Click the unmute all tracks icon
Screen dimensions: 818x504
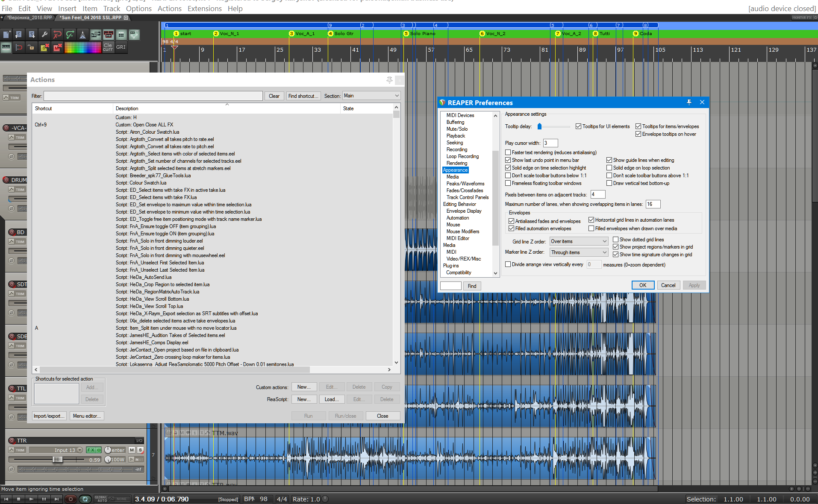[x=57, y=48]
